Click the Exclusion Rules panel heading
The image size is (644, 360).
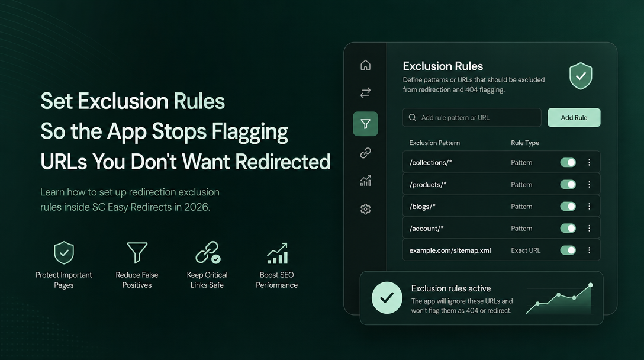(x=443, y=66)
